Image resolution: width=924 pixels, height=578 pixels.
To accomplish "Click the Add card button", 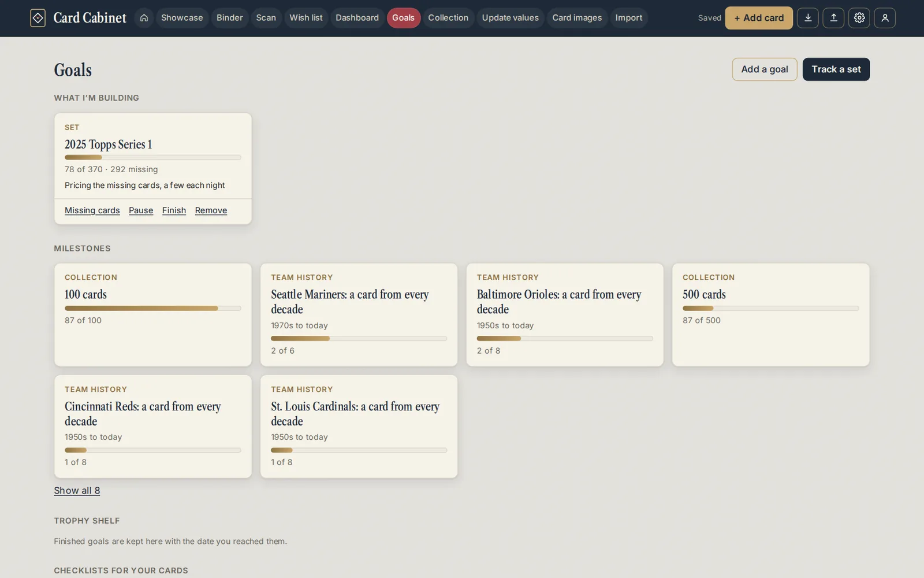I will point(759,18).
